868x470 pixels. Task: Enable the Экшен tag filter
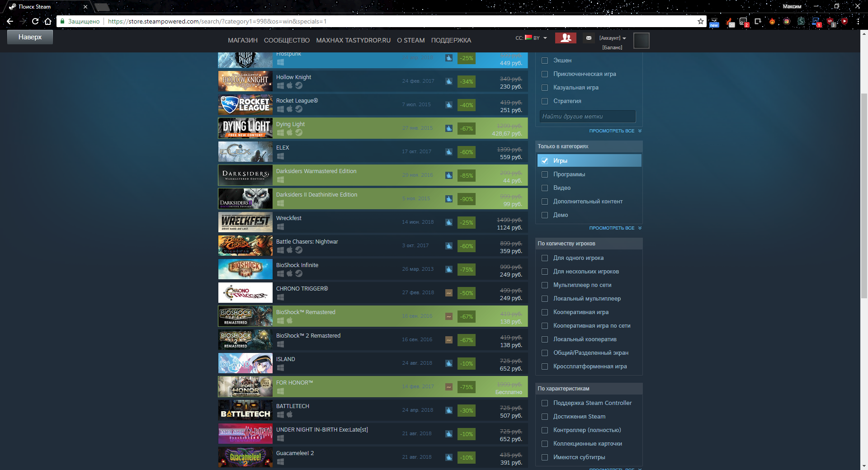(545, 61)
